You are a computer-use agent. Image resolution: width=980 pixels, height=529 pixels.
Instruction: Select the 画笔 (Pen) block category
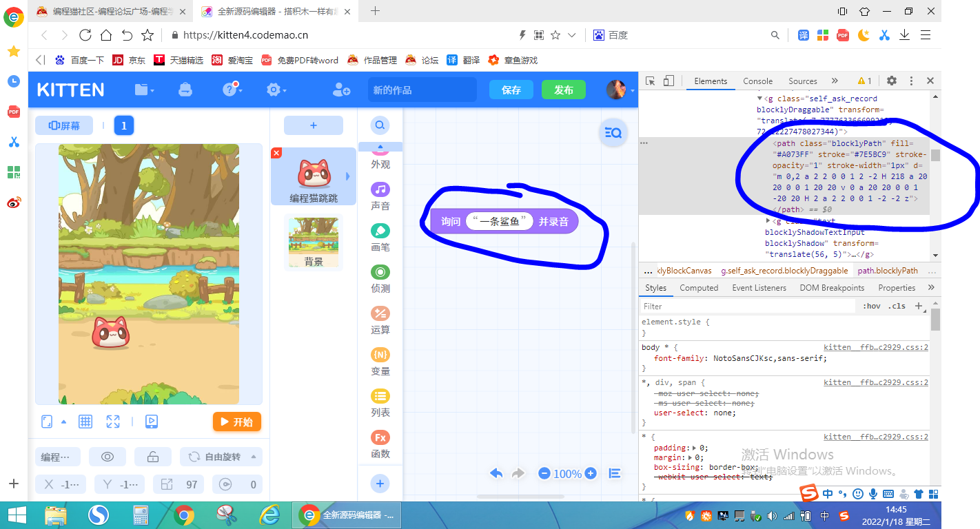(x=380, y=237)
